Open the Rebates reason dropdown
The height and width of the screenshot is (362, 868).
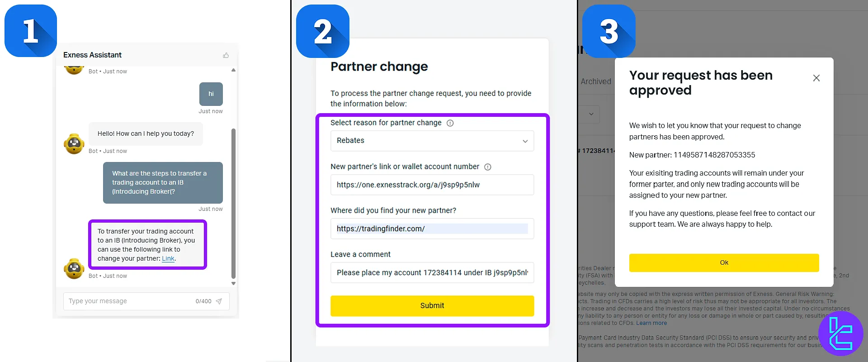click(x=432, y=141)
